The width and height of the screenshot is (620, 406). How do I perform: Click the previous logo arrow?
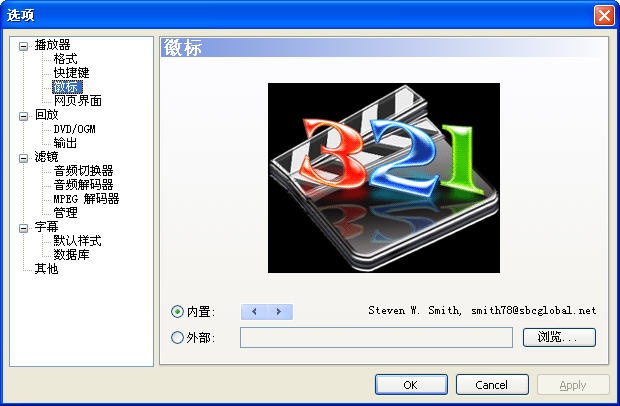coord(254,312)
